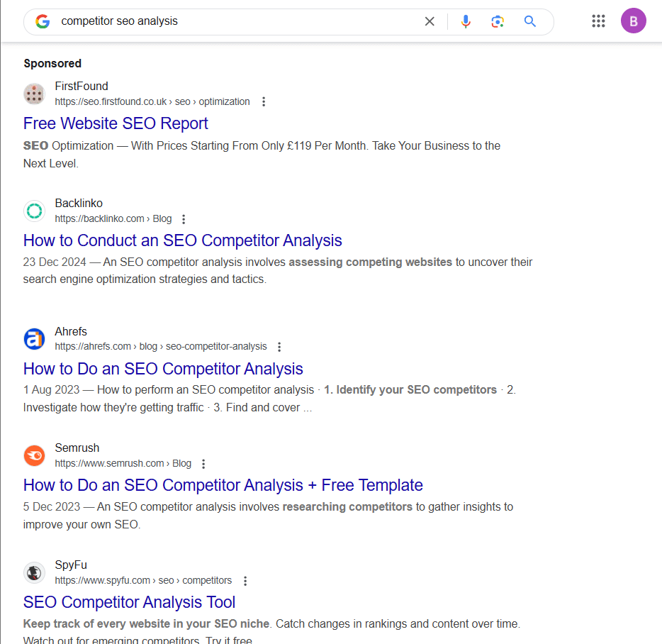Click the Blog breadcrumb under backlinko.com

pyautogui.click(x=162, y=218)
